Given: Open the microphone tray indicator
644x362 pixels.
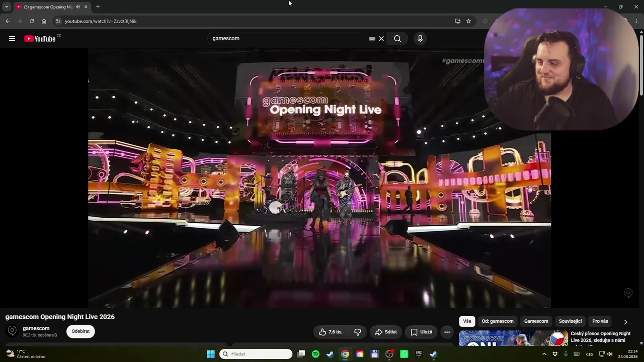Looking at the screenshot, I should coord(566,354).
